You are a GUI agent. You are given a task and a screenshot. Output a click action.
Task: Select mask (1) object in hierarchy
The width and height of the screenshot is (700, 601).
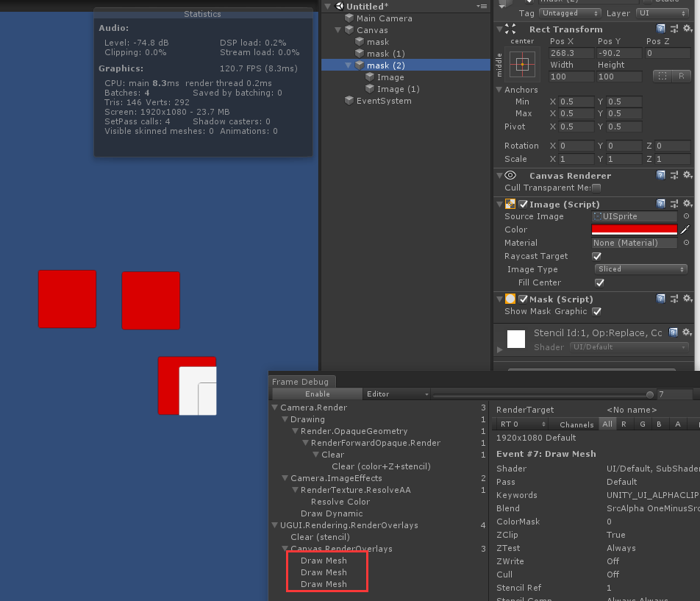385,54
